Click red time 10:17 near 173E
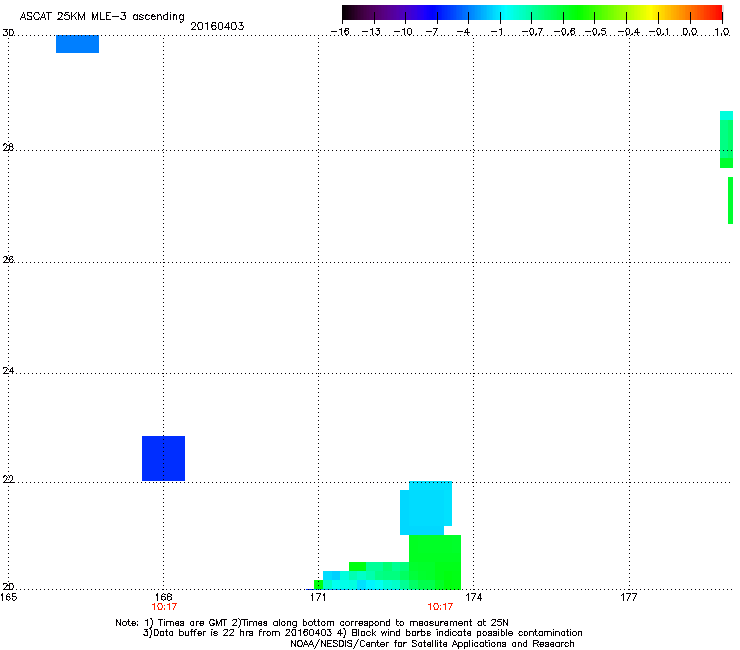This screenshot has width=740, height=650. tap(440, 607)
